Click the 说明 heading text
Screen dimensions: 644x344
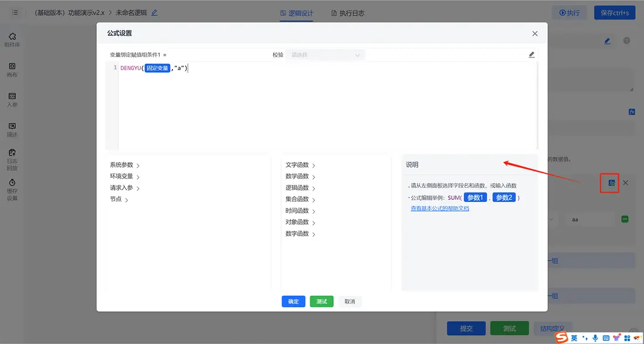pyautogui.click(x=412, y=164)
